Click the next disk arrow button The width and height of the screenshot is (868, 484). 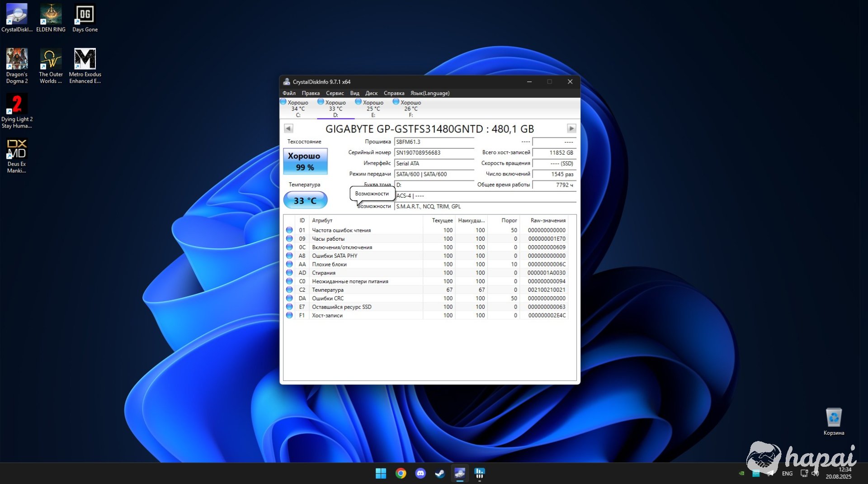point(571,128)
